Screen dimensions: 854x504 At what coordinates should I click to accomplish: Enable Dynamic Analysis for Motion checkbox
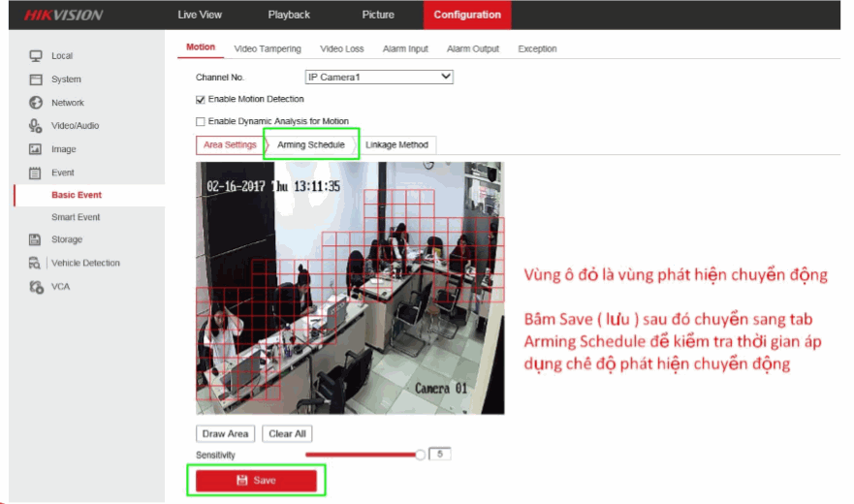pos(201,122)
